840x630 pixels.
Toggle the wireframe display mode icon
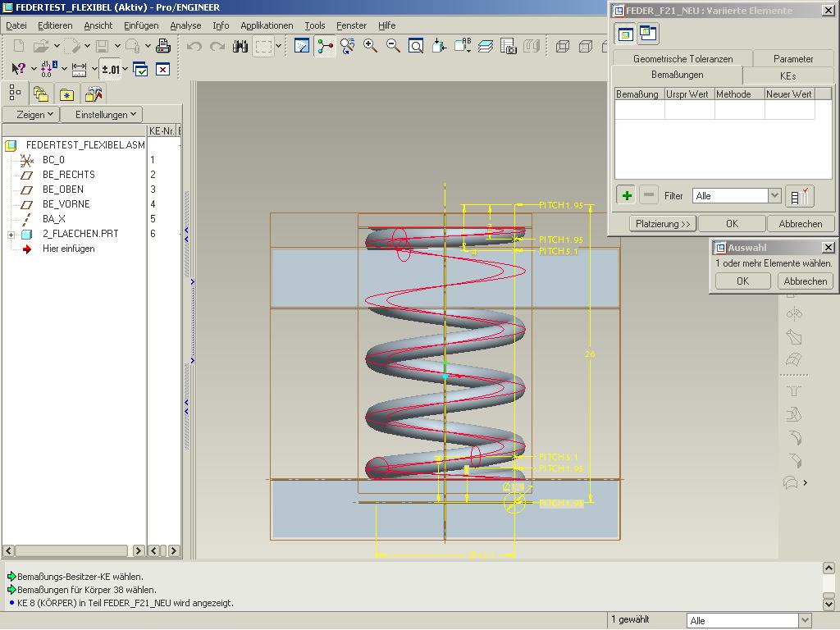(563, 47)
